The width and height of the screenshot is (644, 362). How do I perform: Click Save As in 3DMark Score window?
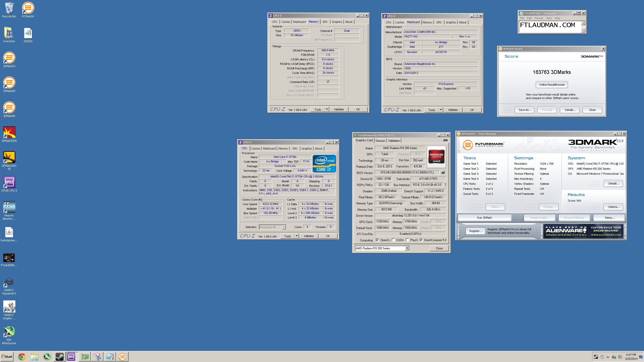525,110
